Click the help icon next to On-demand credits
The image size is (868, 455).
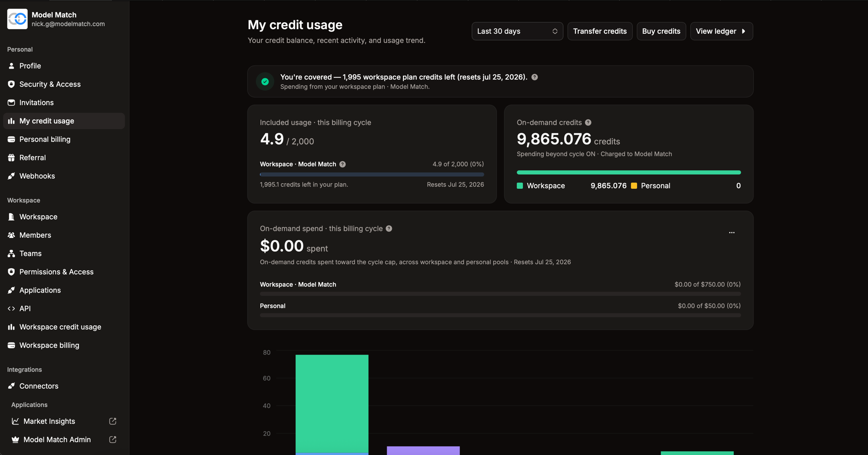[588, 122]
